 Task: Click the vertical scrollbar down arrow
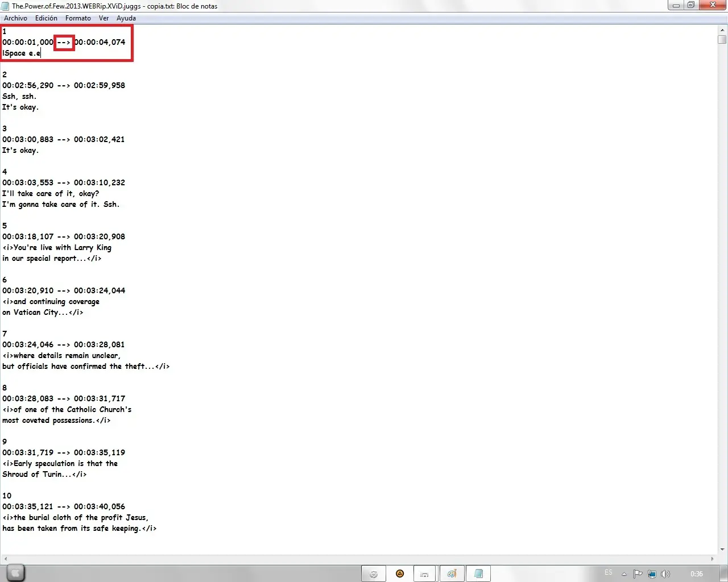coord(722,550)
